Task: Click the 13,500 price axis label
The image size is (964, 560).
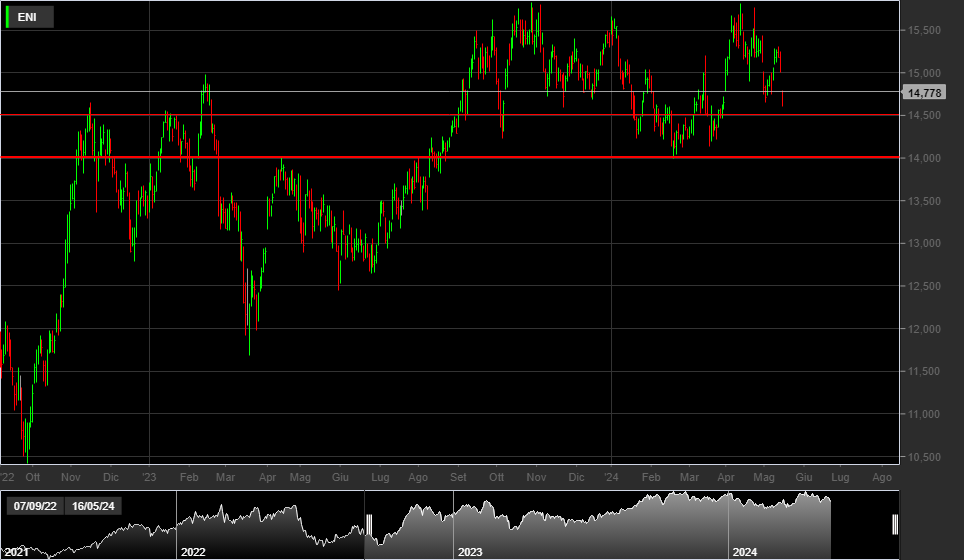Action: coord(924,201)
